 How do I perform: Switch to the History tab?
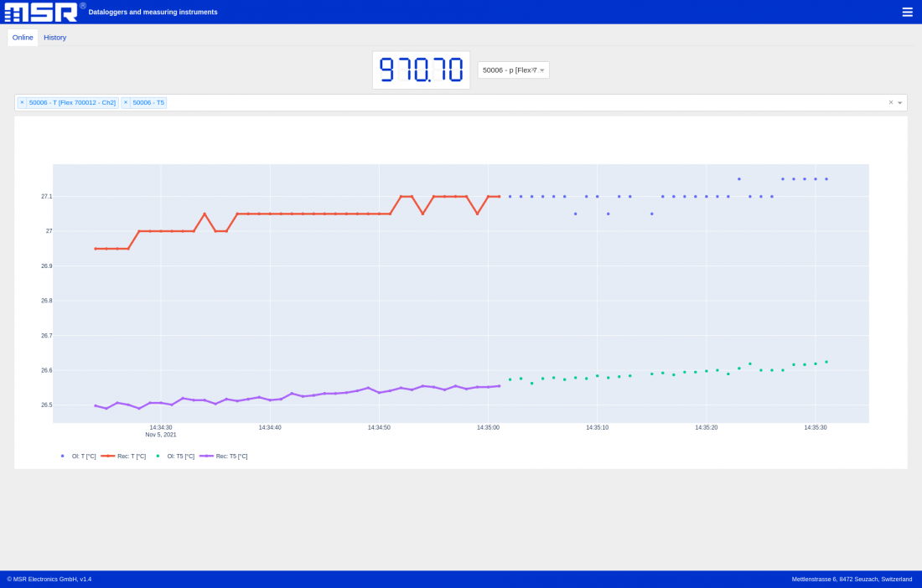point(54,38)
